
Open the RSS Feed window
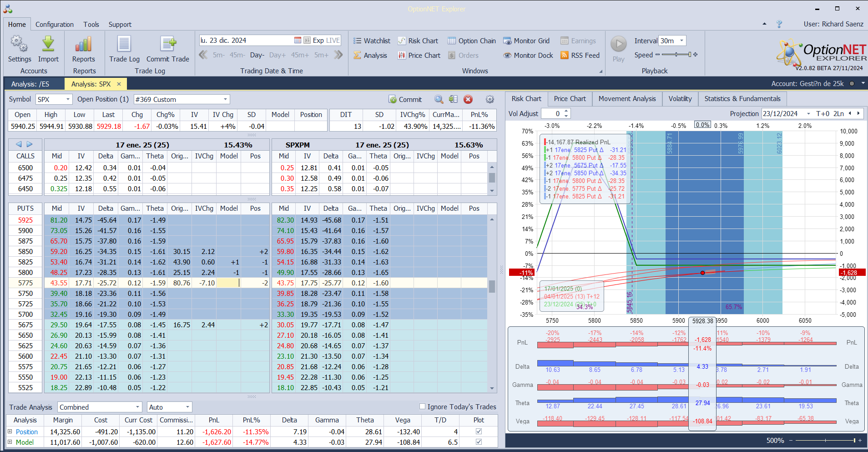pyautogui.click(x=580, y=56)
